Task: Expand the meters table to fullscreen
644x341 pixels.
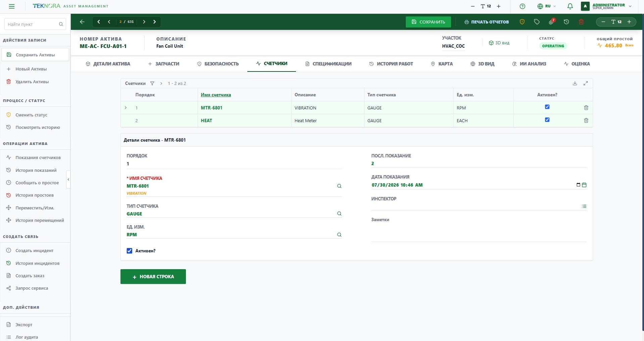Action: (x=586, y=83)
